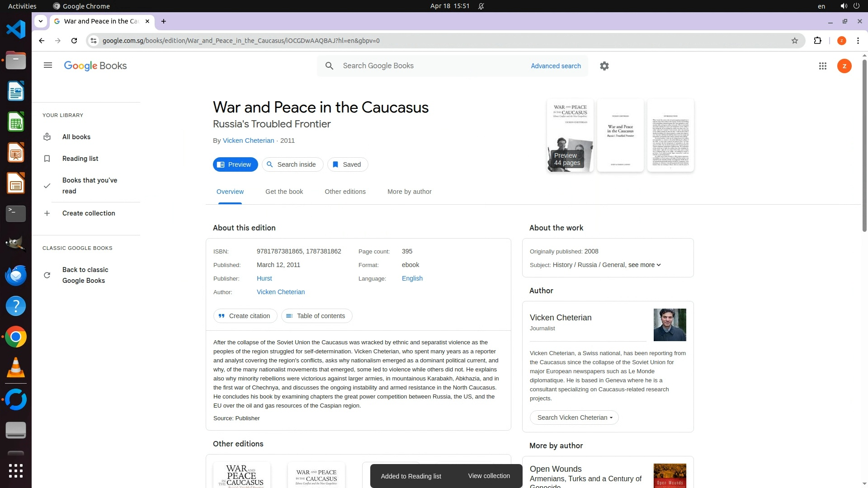
Task: Open the book cover preview thumbnail
Action: click(x=570, y=135)
